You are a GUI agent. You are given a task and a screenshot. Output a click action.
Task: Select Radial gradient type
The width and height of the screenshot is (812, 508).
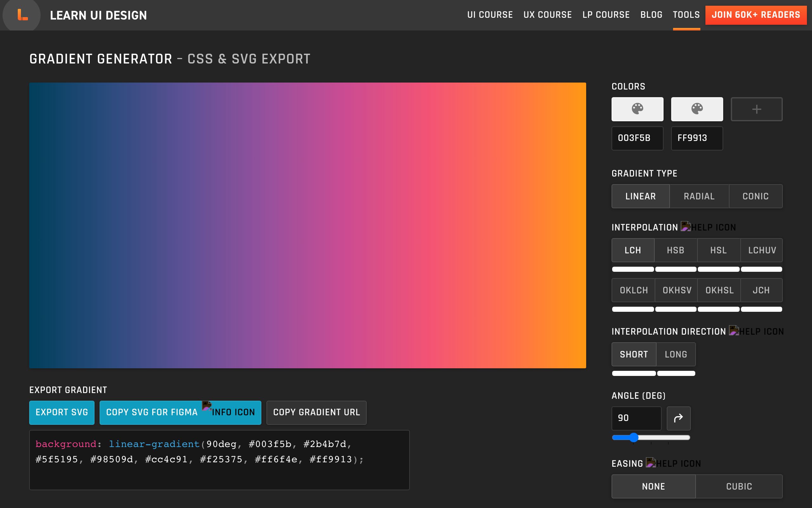pos(699,196)
